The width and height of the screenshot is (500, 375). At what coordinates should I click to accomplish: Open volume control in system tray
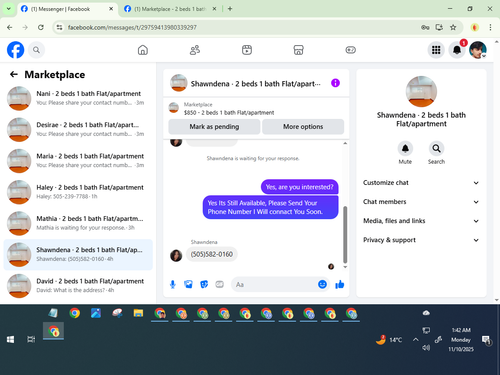tap(426, 348)
